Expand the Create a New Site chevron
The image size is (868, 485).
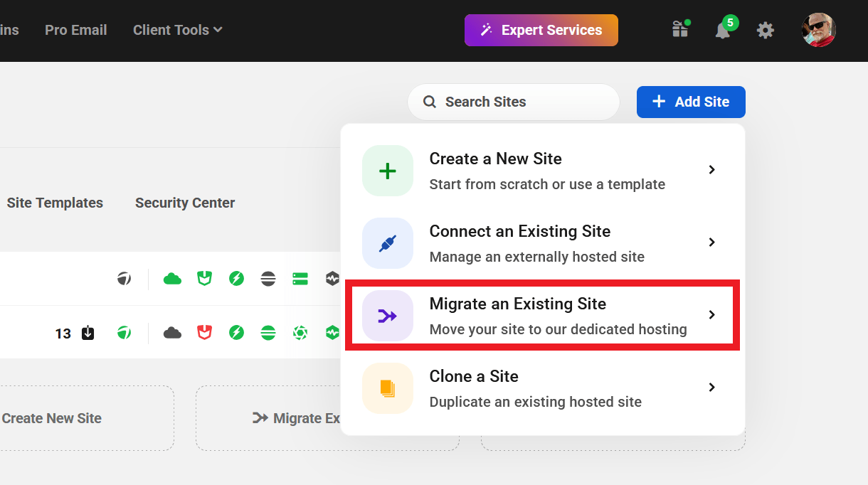click(x=711, y=170)
